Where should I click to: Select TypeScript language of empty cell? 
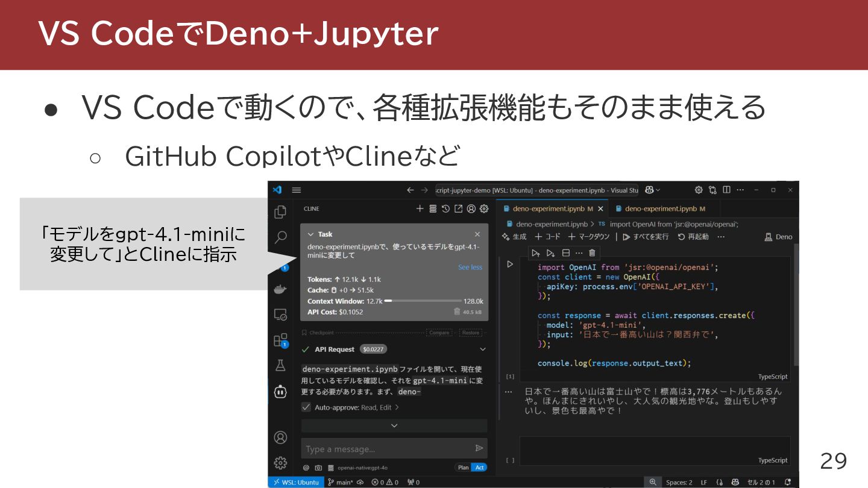pyautogui.click(x=773, y=460)
